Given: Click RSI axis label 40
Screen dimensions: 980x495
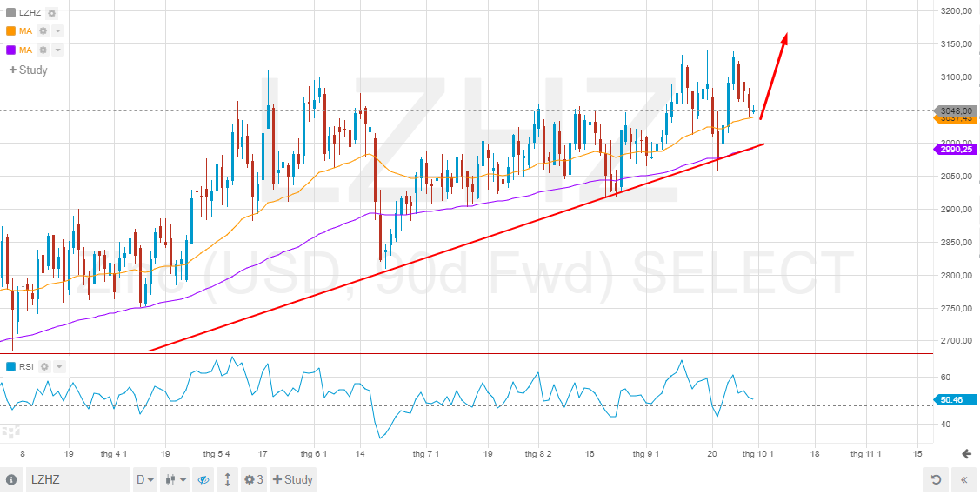Looking at the screenshot, I should tap(947, 425).
